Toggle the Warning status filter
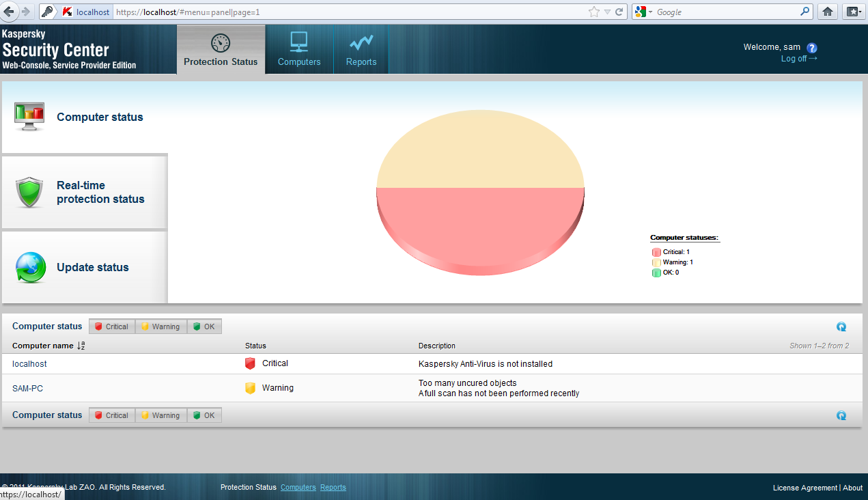This screenshot has width=868, height=500. [x=160, y=326]
